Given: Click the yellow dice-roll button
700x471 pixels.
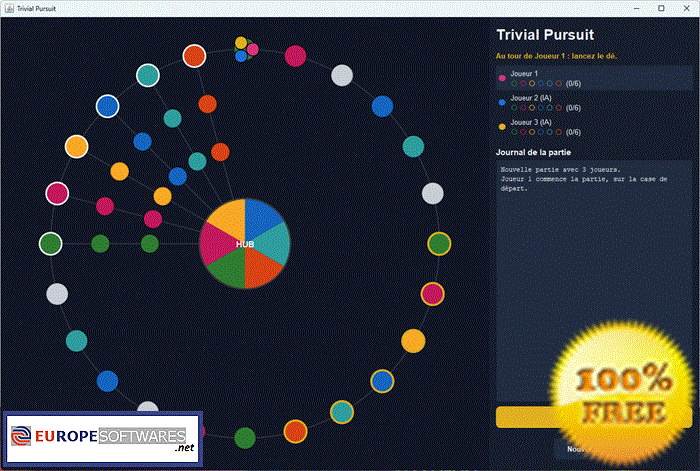Looking at the screenshot, I should [x=594, y=417].
